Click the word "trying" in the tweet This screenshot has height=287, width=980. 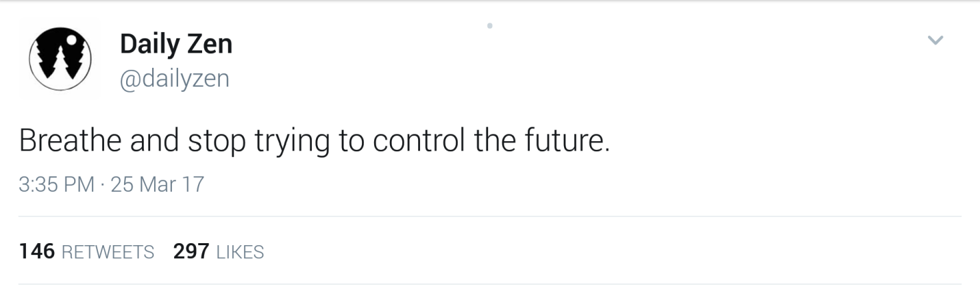point(293,142)
